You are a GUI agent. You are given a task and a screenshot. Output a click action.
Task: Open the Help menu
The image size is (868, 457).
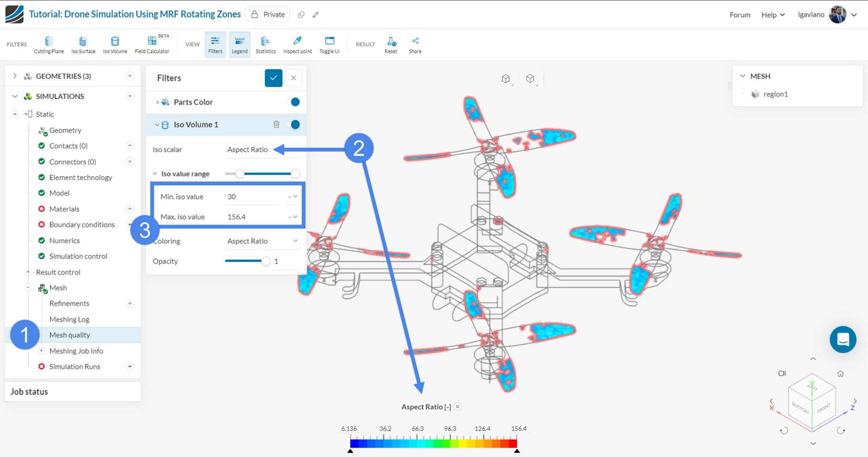[x=773, y=15]
